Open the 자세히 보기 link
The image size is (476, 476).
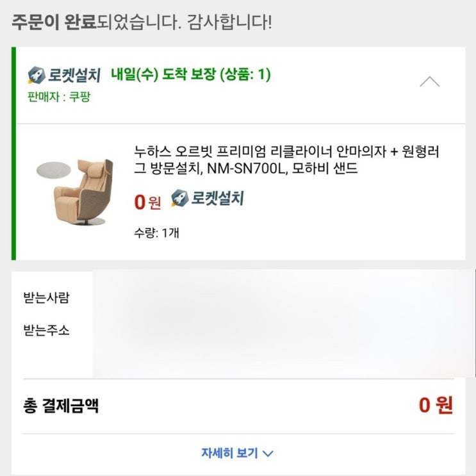[229, 453]
